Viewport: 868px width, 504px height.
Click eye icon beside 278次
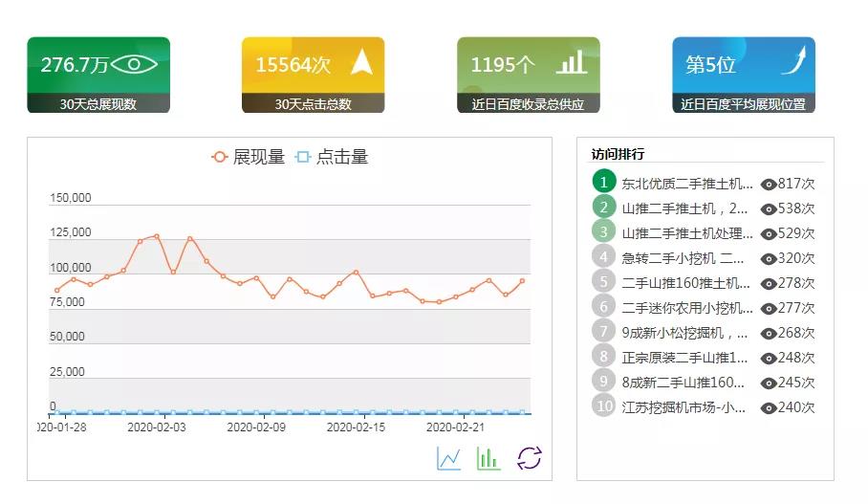click(769, 284)
